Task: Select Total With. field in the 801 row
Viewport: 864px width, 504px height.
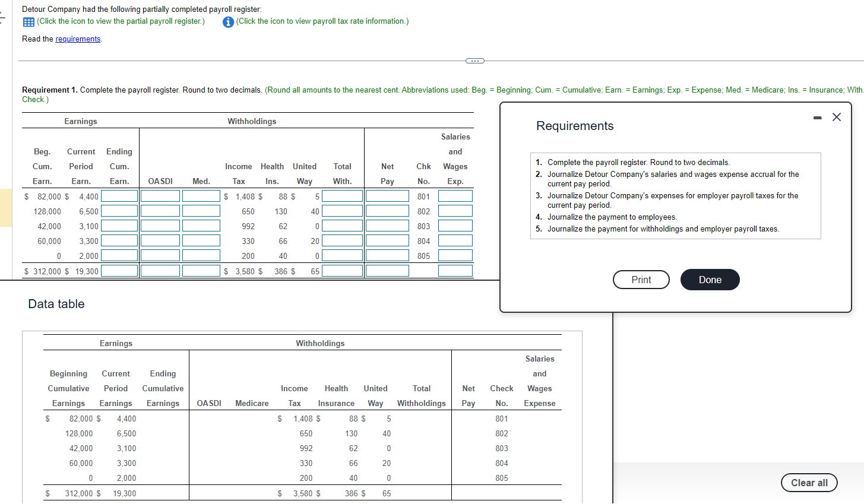Action: click(343, 196)
